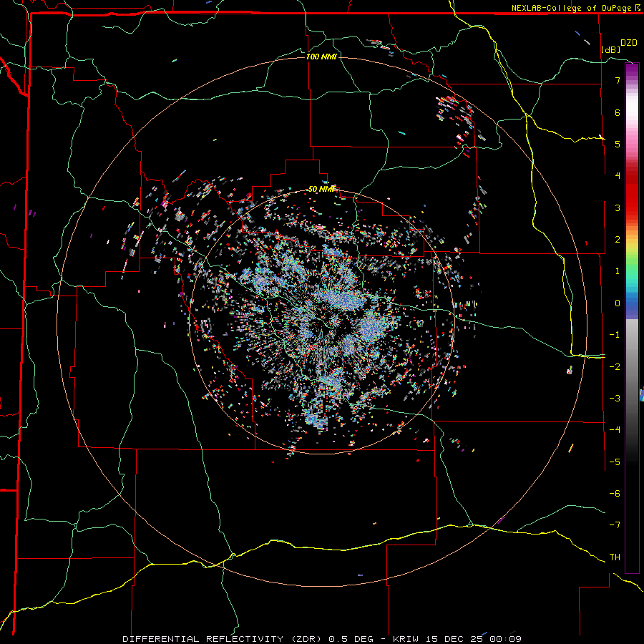Click the scale value 1

618,271
